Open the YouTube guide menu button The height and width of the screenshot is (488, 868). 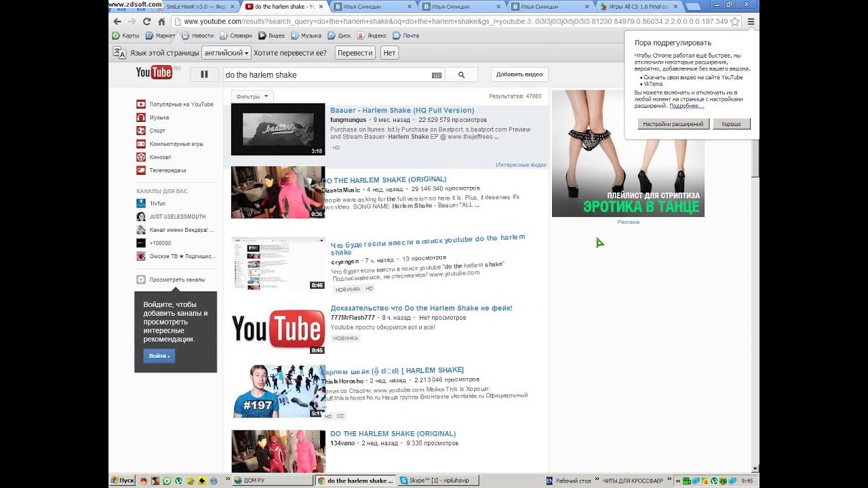click(x=204, y=75)
